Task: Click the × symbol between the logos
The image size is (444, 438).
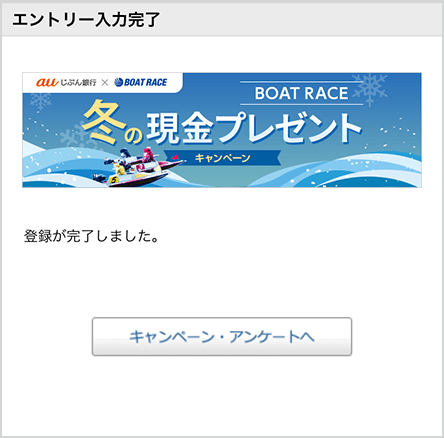Action: point(105,82)
